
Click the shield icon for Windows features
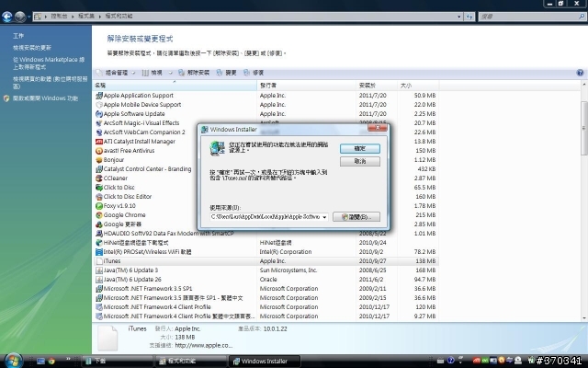[x=6, y=98]
